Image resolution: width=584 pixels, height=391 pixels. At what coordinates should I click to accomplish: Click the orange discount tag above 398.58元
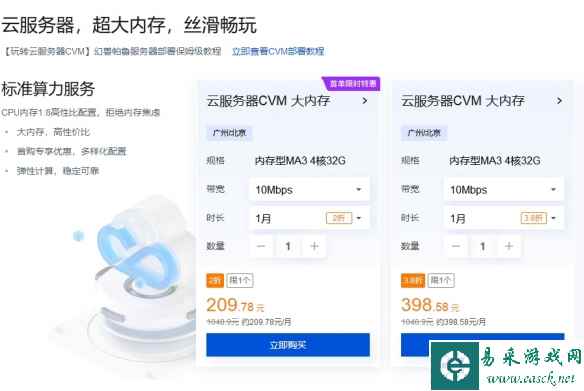(x=413, y=280)
